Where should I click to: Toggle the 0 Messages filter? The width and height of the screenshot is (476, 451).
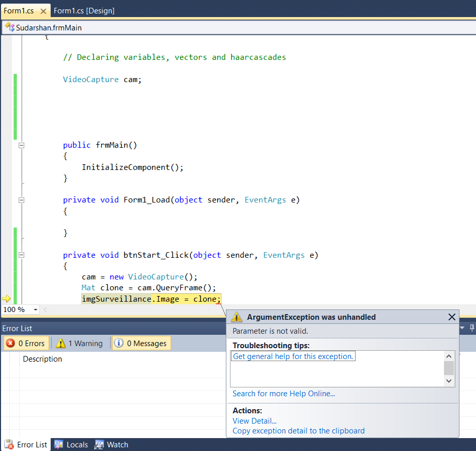pos(141,343)
